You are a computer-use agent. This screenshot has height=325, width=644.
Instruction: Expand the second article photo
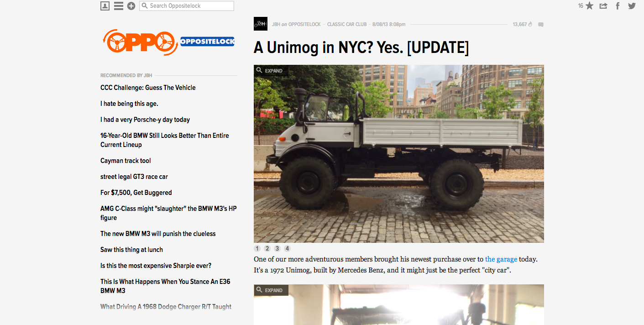click(x=271, y=290)
